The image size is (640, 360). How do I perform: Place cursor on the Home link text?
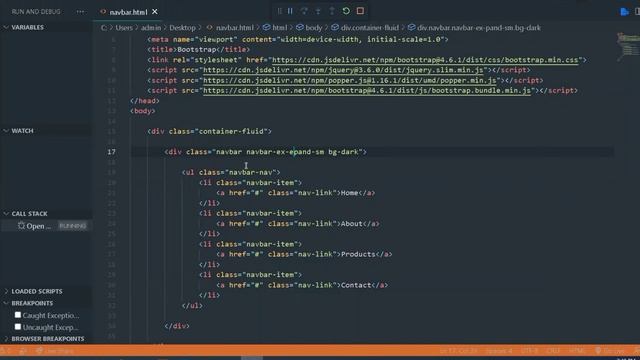click(349, 193)
